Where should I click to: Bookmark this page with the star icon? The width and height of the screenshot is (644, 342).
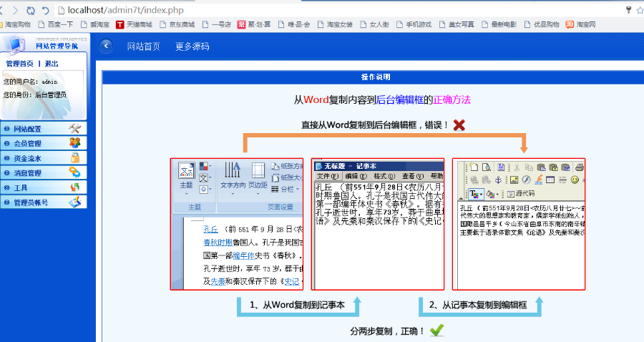pyautogui.click(x=640, y=10)
